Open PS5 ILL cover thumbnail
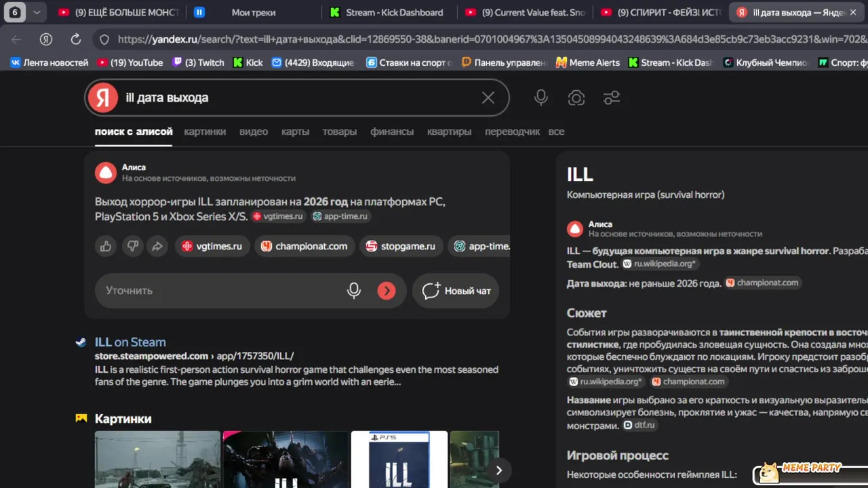Viewport: 868px width, 488px height. coord(399,460)
